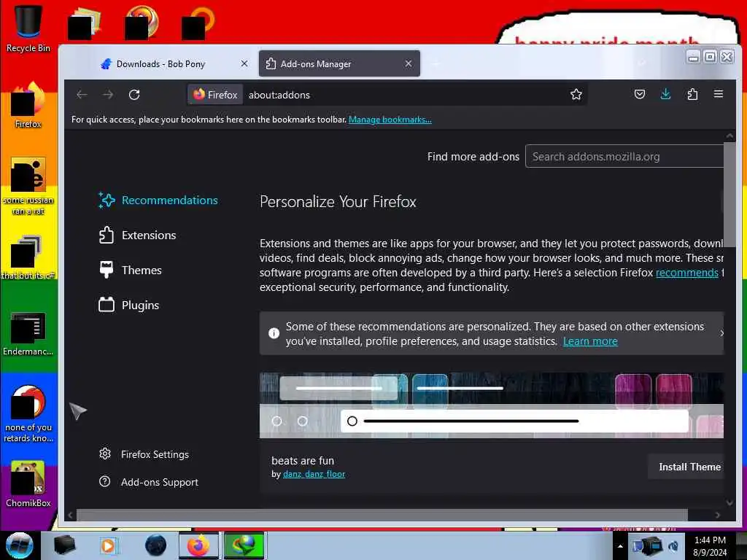Dismiss the personalized recommendations notice arrow
The height and width of the screenshot is (560, 747).
tap(721, 333)
